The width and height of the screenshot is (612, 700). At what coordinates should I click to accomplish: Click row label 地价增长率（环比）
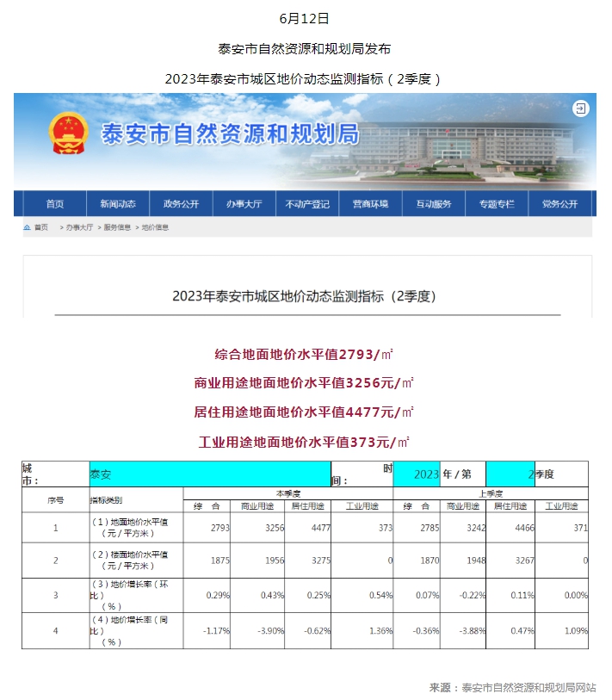point(129,595)
